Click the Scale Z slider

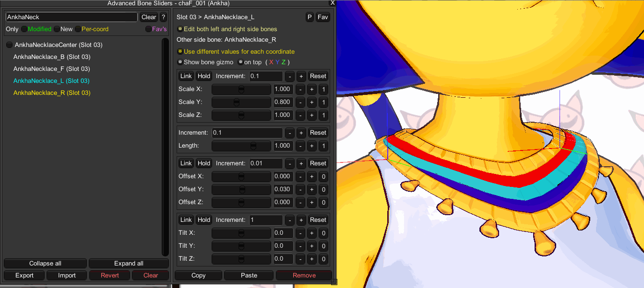241,115
